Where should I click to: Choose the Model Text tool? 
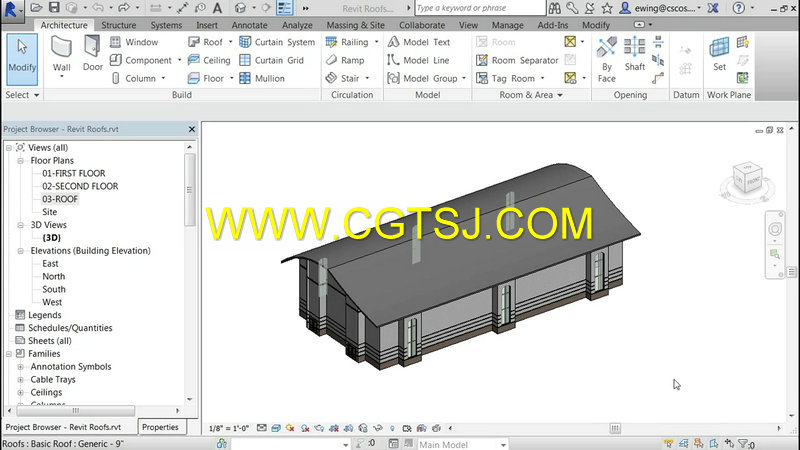419,42
